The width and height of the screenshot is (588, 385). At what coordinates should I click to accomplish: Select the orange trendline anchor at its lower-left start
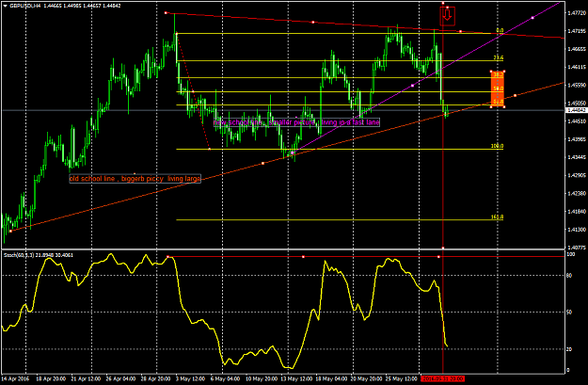click(x=11, y=231)
